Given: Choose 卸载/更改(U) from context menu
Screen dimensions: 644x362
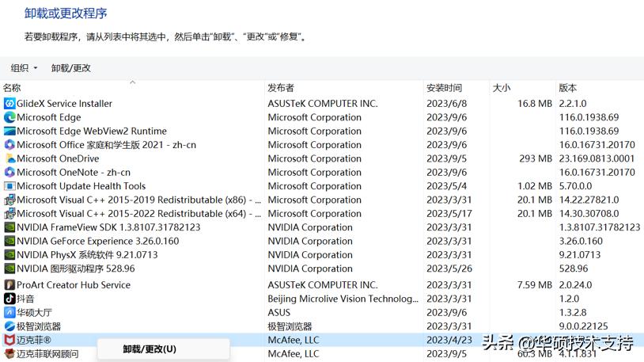Looking at the screenshot, I should (x=150, y=349).
